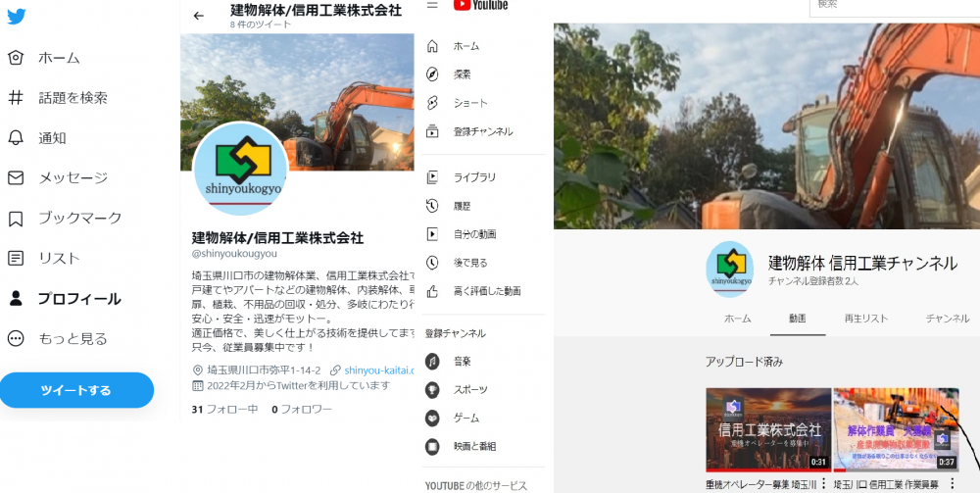980x493 pixels.
Task: Open Lists icon (リスト)
Action: click(x=16, y=258)
